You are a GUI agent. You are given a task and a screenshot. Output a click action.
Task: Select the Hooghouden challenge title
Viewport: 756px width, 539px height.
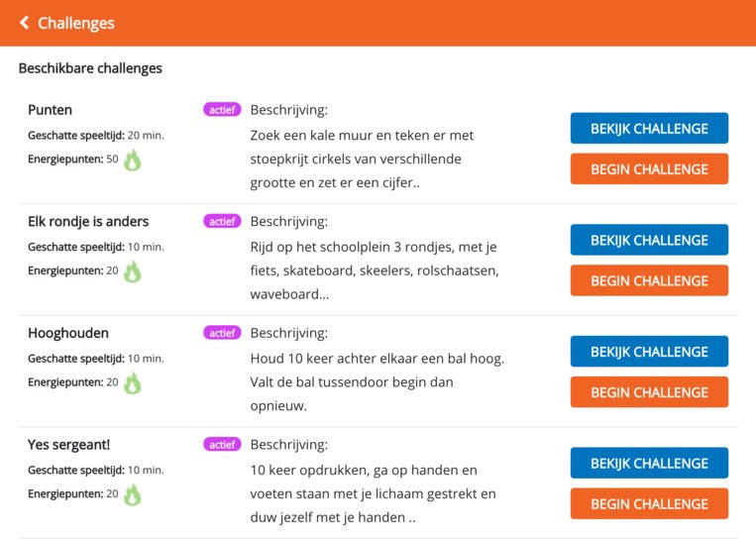[x=68, y=333]
